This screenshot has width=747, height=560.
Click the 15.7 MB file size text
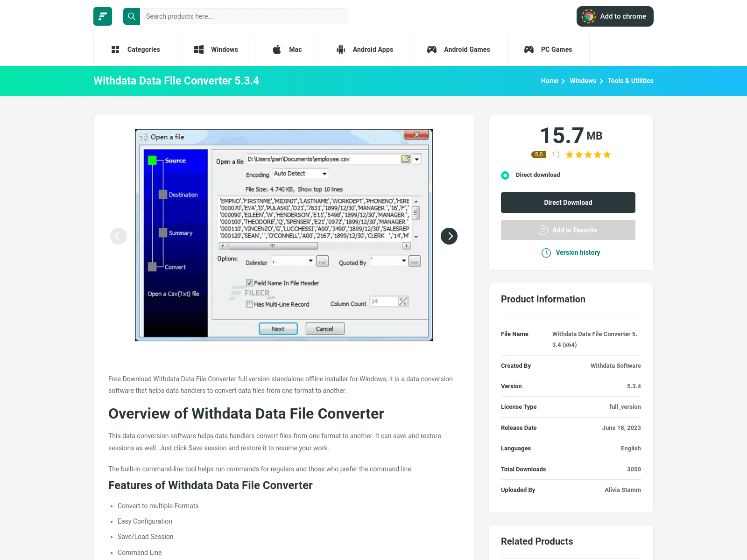[571, 136]
